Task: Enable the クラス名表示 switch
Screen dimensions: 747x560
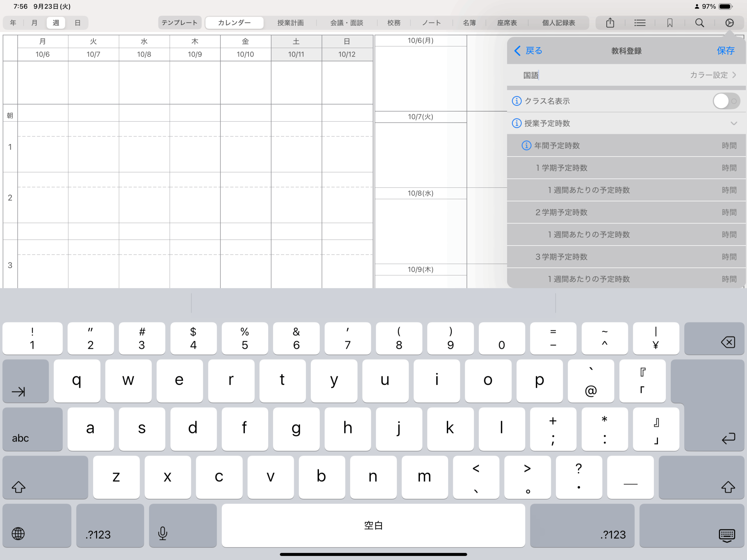Action: tap(726, 101)
